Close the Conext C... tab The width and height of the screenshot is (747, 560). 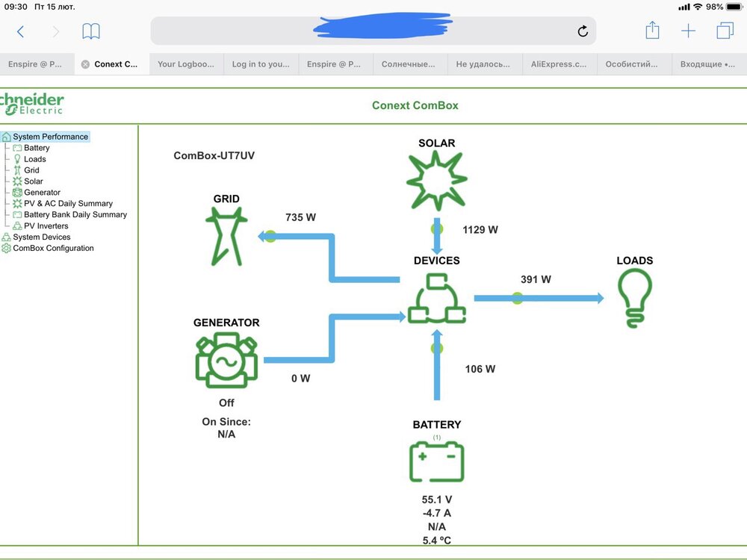point(85,64)
